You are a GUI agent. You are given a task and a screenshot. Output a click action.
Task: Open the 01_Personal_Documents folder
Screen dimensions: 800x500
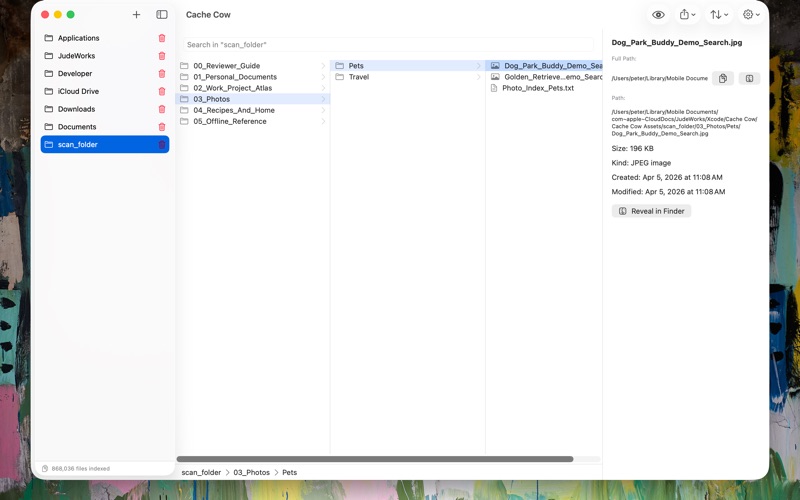pos(253,77)
